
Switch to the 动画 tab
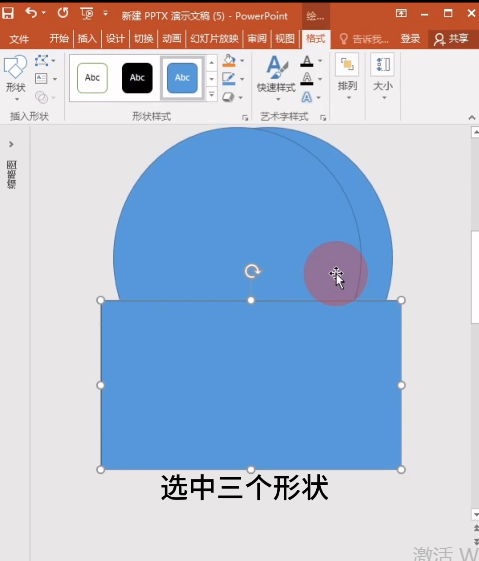172,39
